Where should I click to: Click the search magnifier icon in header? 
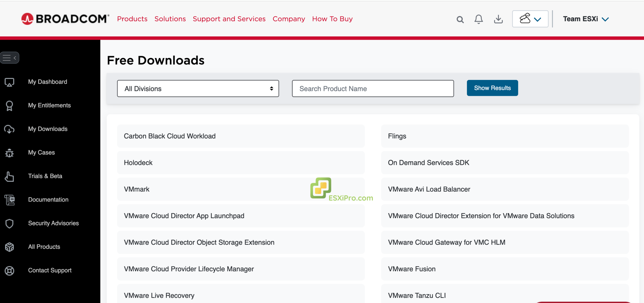click(460, 19)
